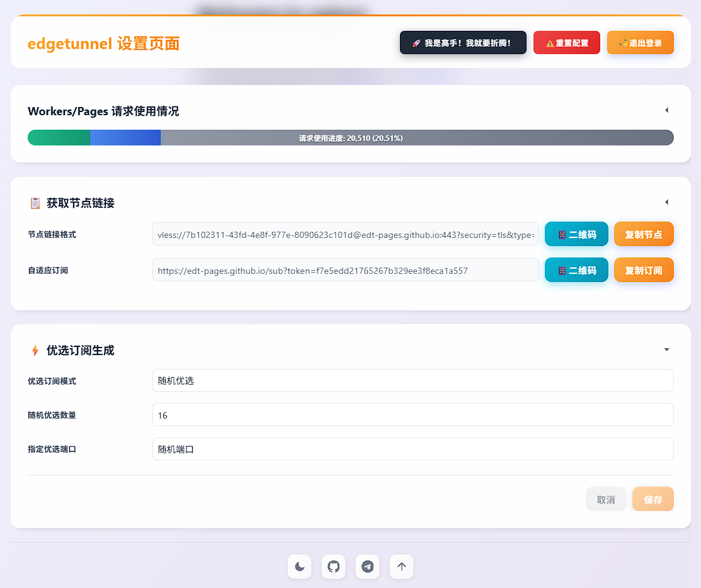Expand the Workers/Pages panel arrow
701x588 pixels.
[x=666, y=110]
